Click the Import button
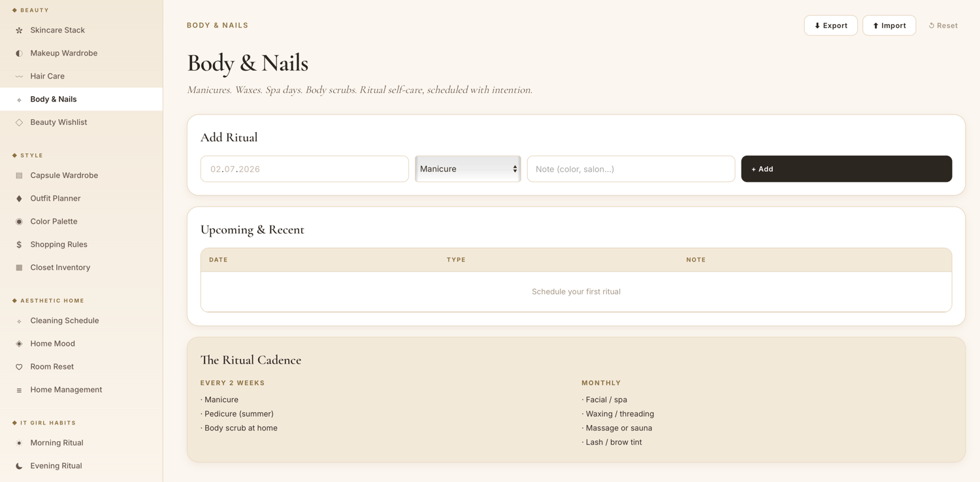The height and width of the screenshot is (482, 980). pyautogui.click(x=889, y=26)
